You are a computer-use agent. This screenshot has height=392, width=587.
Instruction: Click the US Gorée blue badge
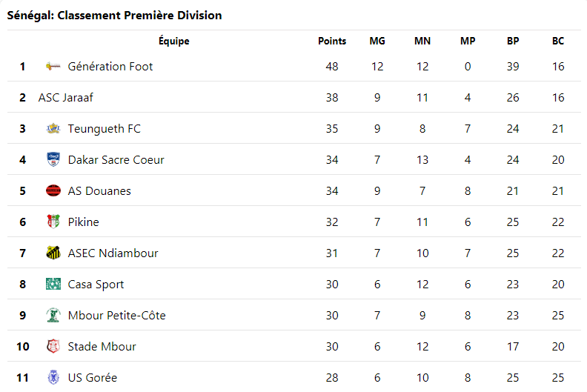tap(53, 378)
